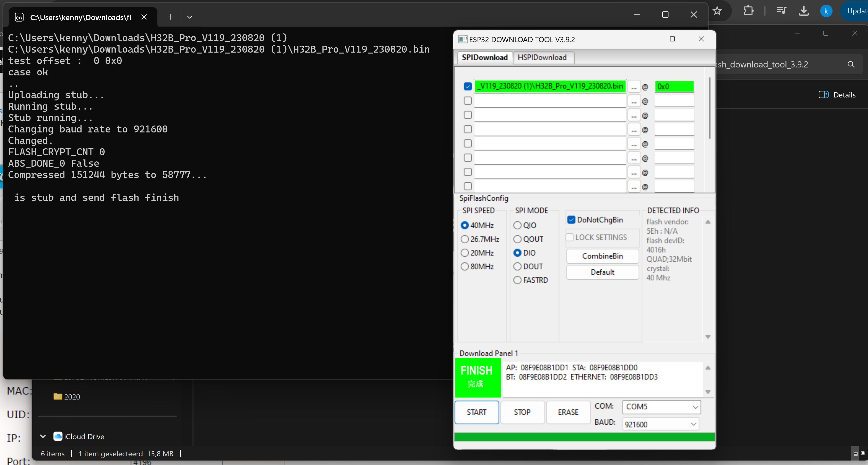Toggle the Details pane icon
Screen dimensions: 868x465
[x=823, y=95]
